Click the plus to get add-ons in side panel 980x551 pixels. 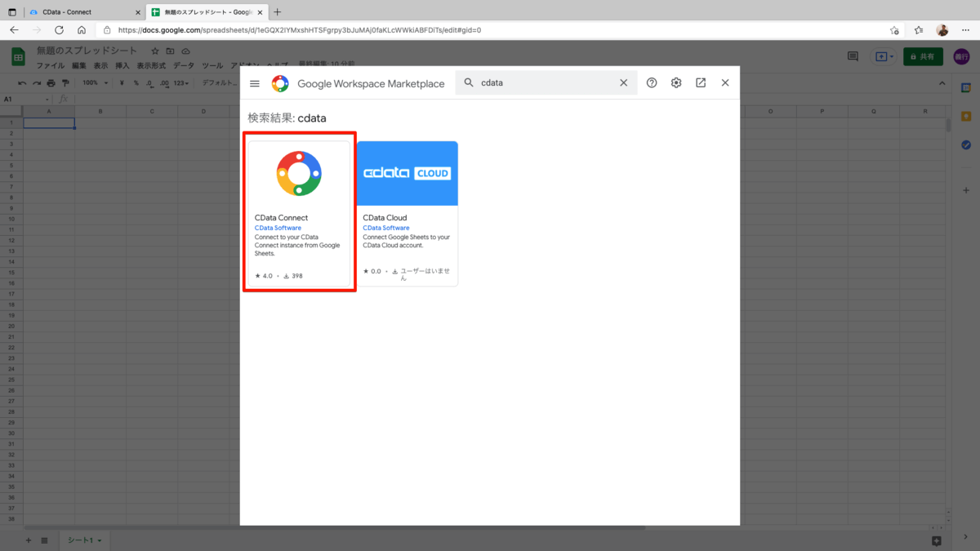pos(965,190)
